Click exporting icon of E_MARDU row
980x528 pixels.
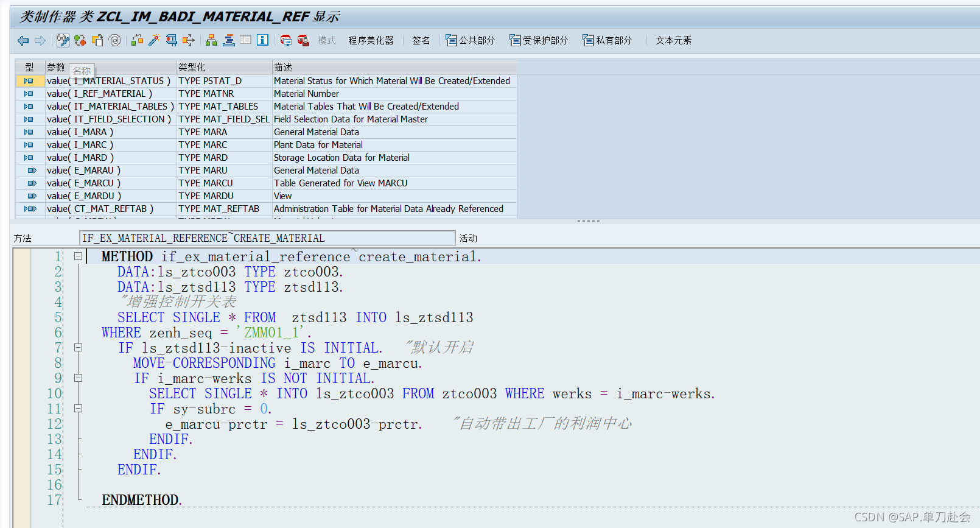(x=32, y=196)
